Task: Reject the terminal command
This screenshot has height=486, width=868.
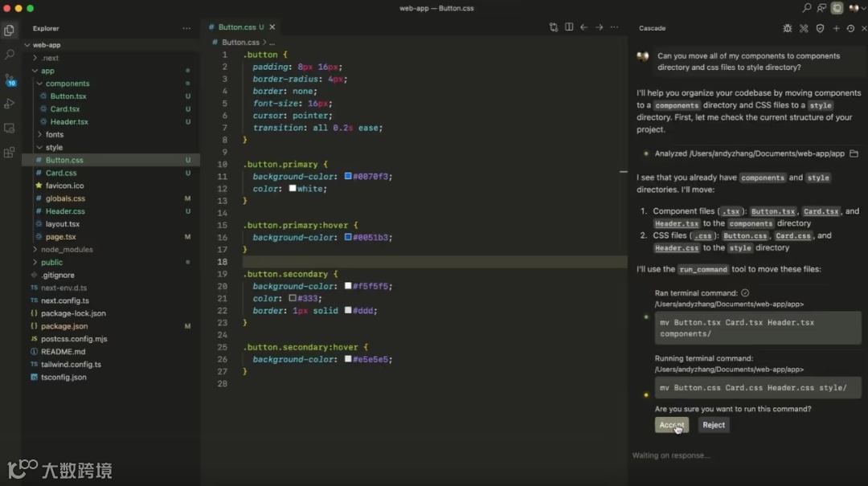Action: point(714,425)
